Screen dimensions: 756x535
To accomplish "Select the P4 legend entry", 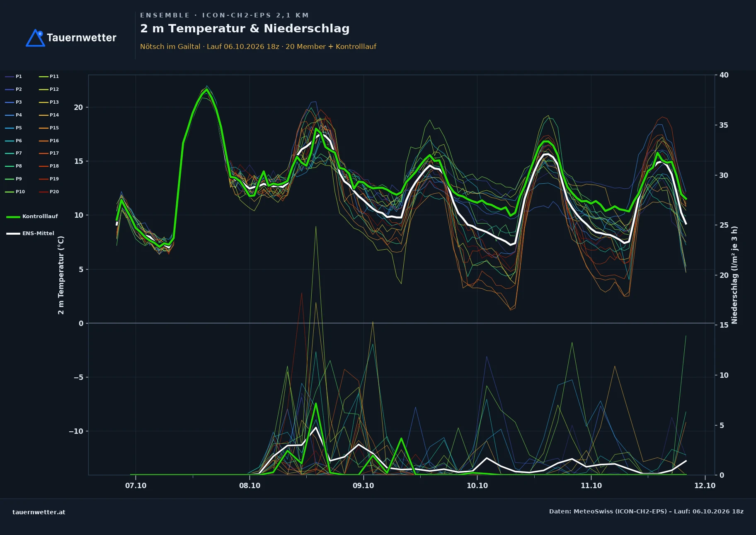I will [13, 115].
